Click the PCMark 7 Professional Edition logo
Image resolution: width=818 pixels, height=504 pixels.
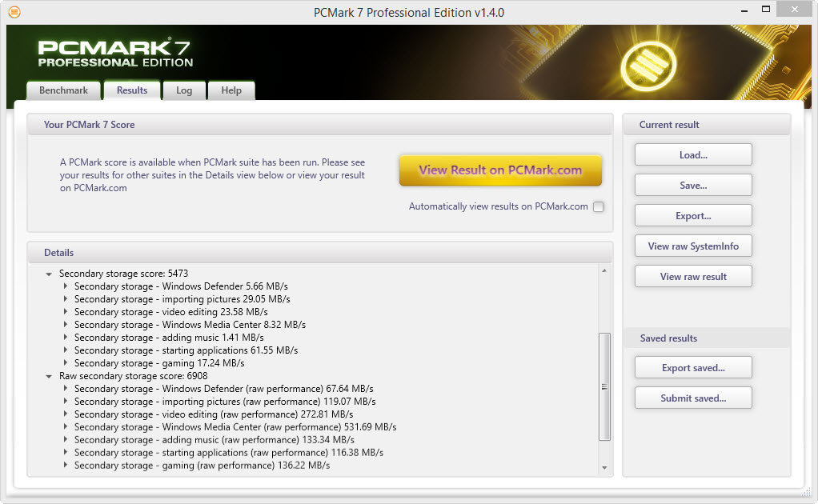tap(115, 53)
